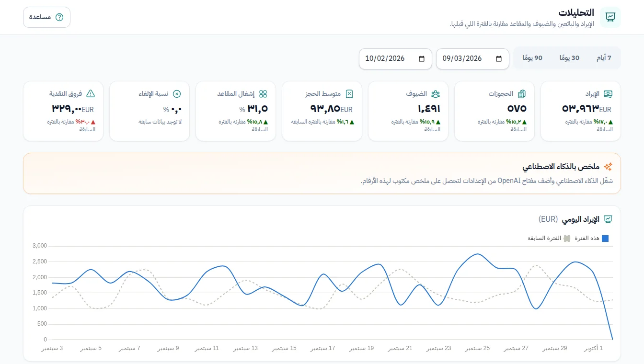The width and height of the screenshot is (644, 364).
Task: Click the 25 سبتمبر x-axis label
Action: tap(477, 348)
